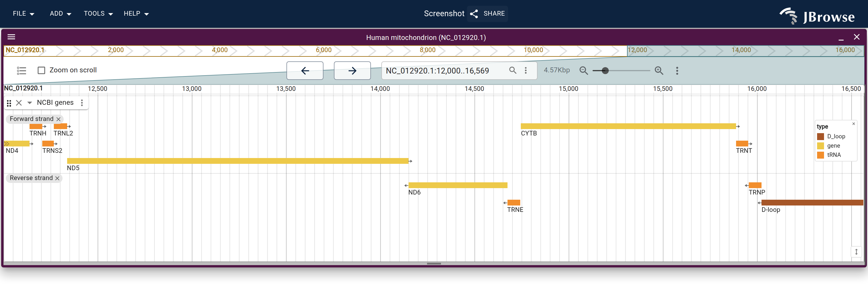Click the pan right arrow button
This screenshot has width=868, height=301.
pyautogui.click(x=352, y=70)
